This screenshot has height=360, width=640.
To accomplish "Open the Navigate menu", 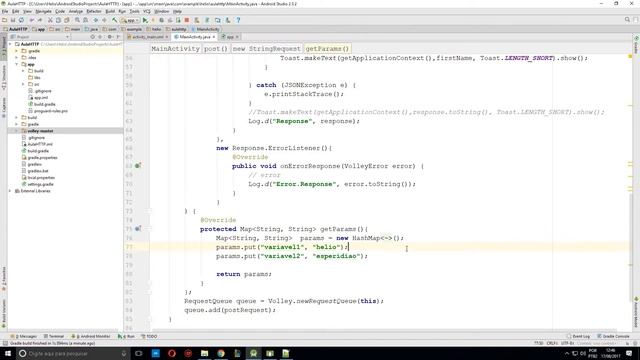I will coord(43,11).
